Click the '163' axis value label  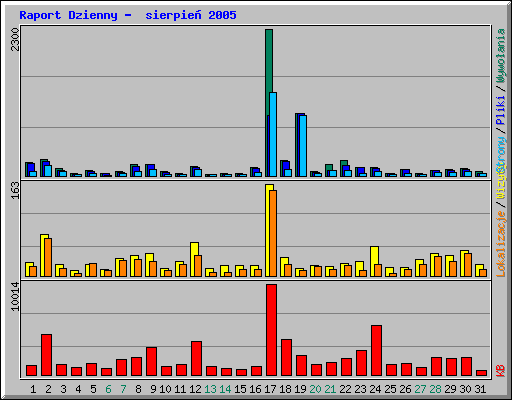(15, 191)
